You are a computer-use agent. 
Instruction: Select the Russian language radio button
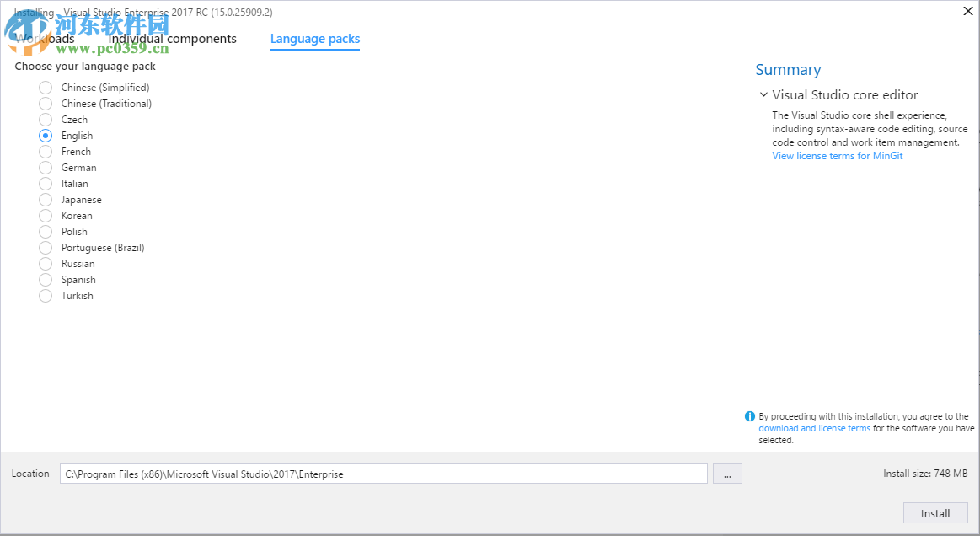click(46, 264)
